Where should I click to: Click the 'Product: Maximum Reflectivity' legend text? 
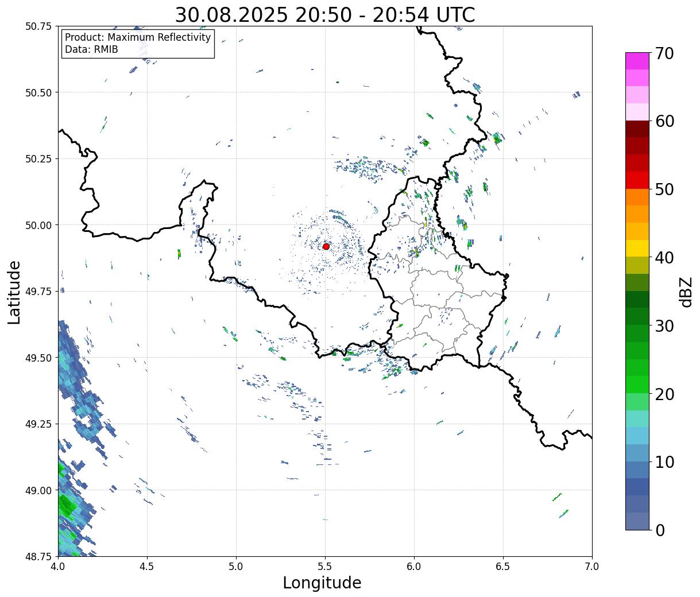138,37
